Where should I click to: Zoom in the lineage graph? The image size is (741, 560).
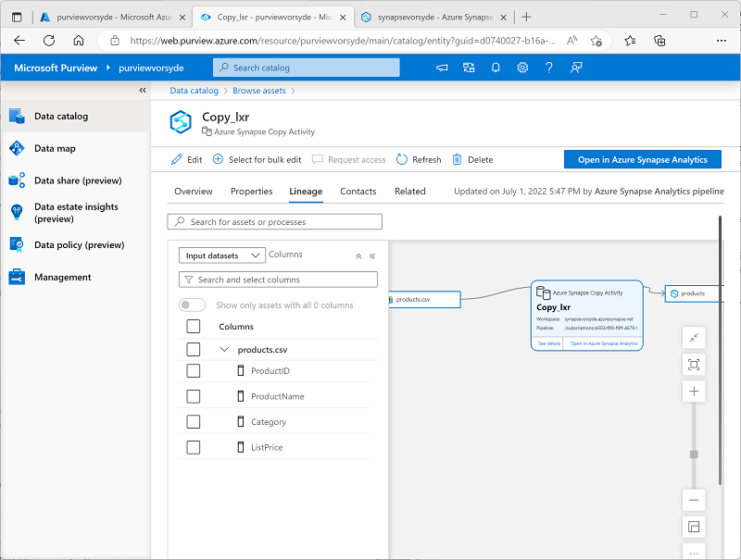click(x=694, y=391)
